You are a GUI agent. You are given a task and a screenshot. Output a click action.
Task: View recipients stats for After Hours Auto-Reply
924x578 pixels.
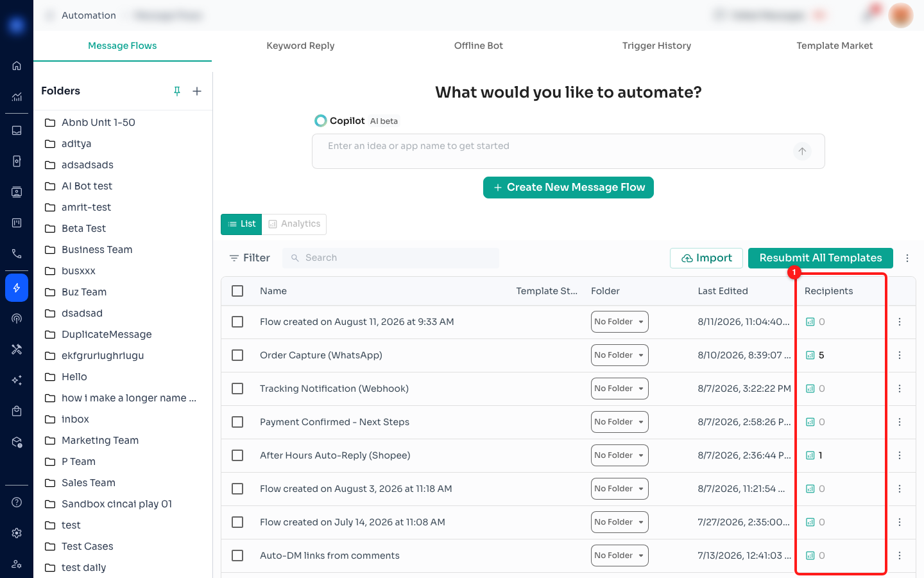pyautogui.click(x=814, y=455)
